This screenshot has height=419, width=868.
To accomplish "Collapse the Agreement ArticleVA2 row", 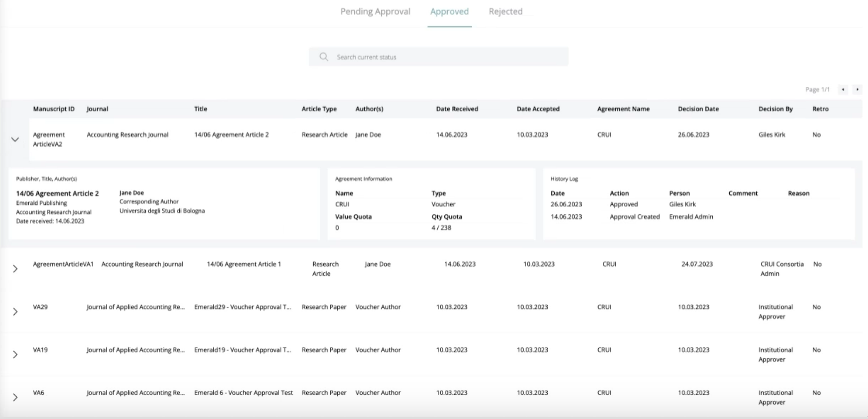I will pos(15,140).
